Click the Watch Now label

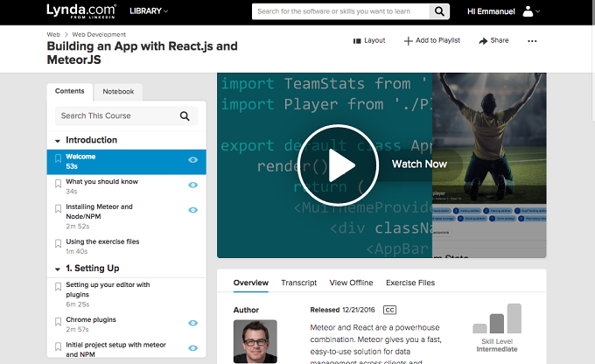point(419,164)
